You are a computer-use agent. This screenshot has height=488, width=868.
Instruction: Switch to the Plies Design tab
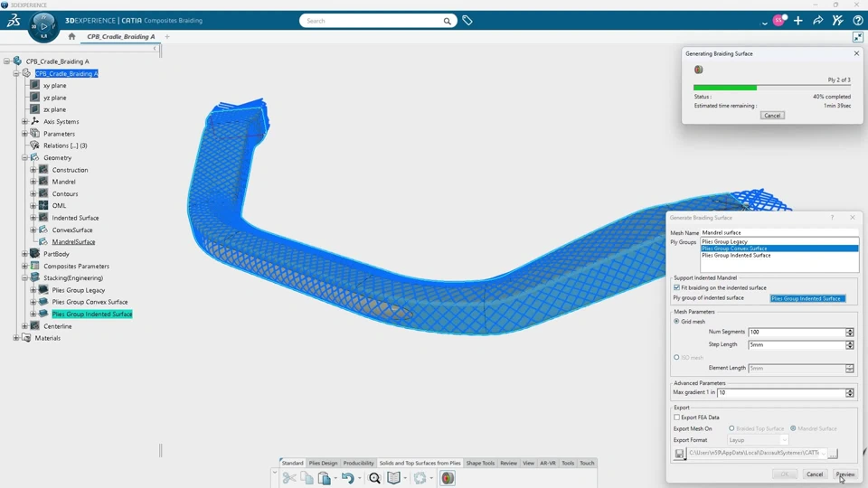[323, 463]
